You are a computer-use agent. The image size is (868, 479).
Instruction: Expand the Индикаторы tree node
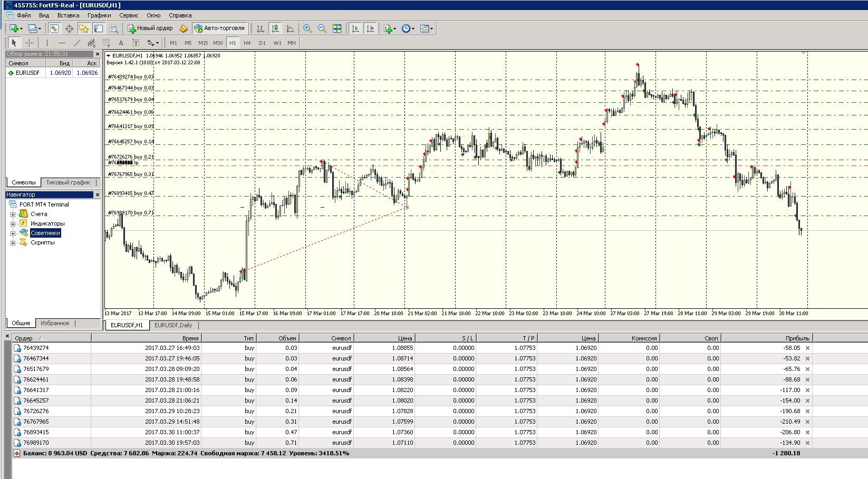point(13,224)
